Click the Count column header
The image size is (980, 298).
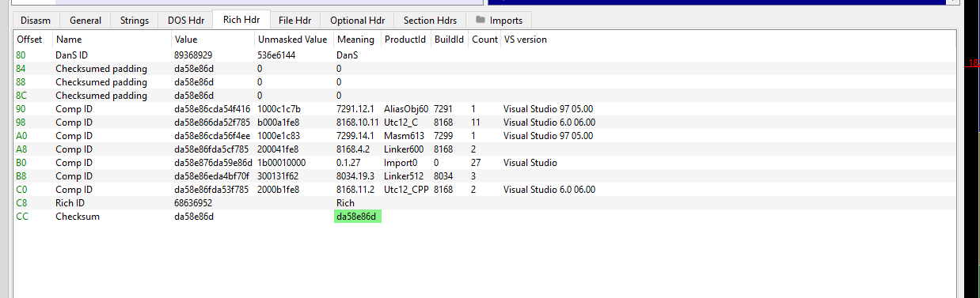(484, 39)
